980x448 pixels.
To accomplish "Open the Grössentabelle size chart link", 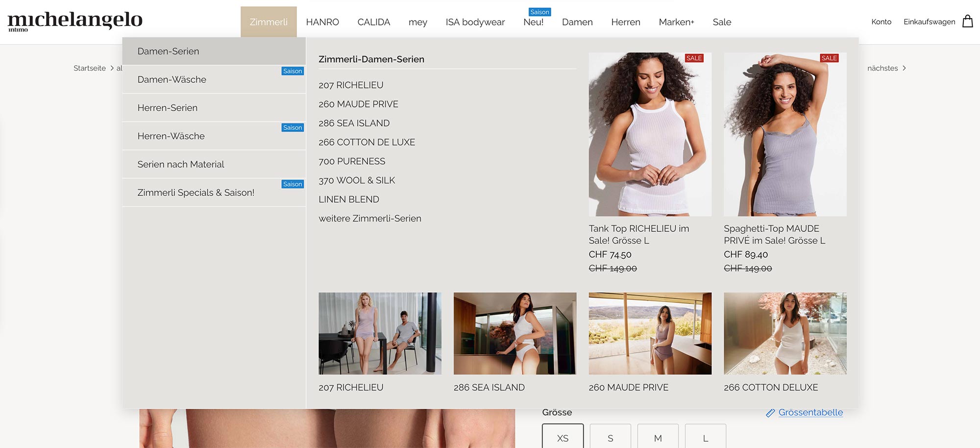I will coord(810,413).
